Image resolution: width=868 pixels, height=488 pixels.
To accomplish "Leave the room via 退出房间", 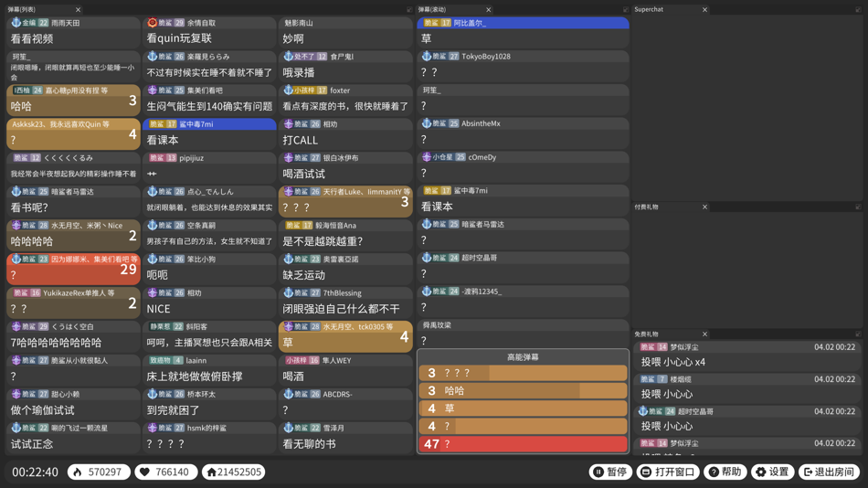I will pyautogui.click(x=829, y=472).
